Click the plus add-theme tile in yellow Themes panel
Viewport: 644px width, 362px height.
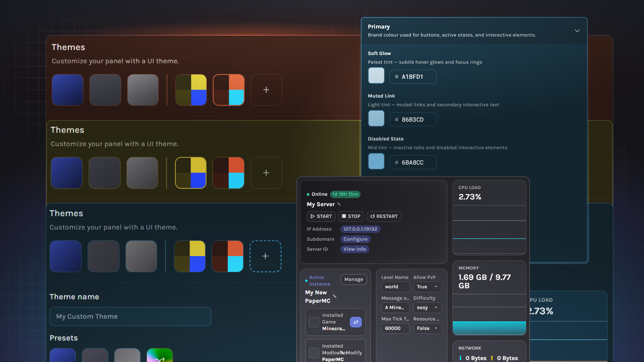pyautogui.click(x=266, y=173)
